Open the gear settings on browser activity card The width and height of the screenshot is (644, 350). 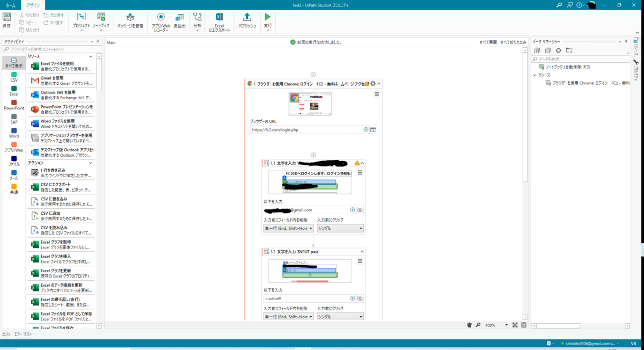tap(373, 84)
